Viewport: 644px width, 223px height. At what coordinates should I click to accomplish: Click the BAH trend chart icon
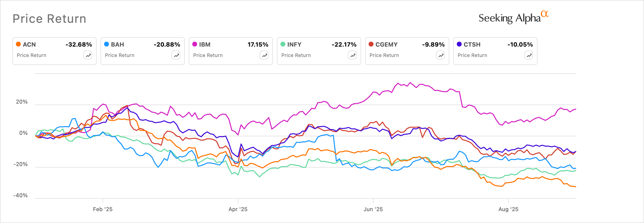(x=176, y=55)
